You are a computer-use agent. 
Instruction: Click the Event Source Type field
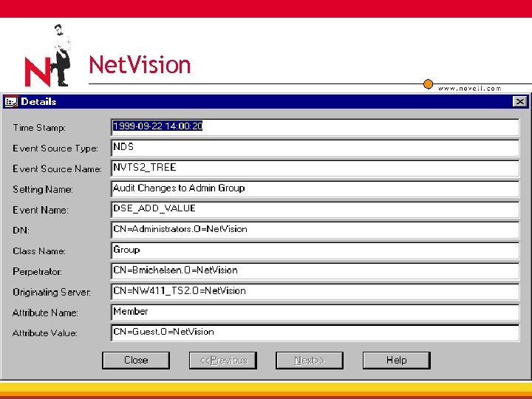pyautogui.click(x=315, y=148)
